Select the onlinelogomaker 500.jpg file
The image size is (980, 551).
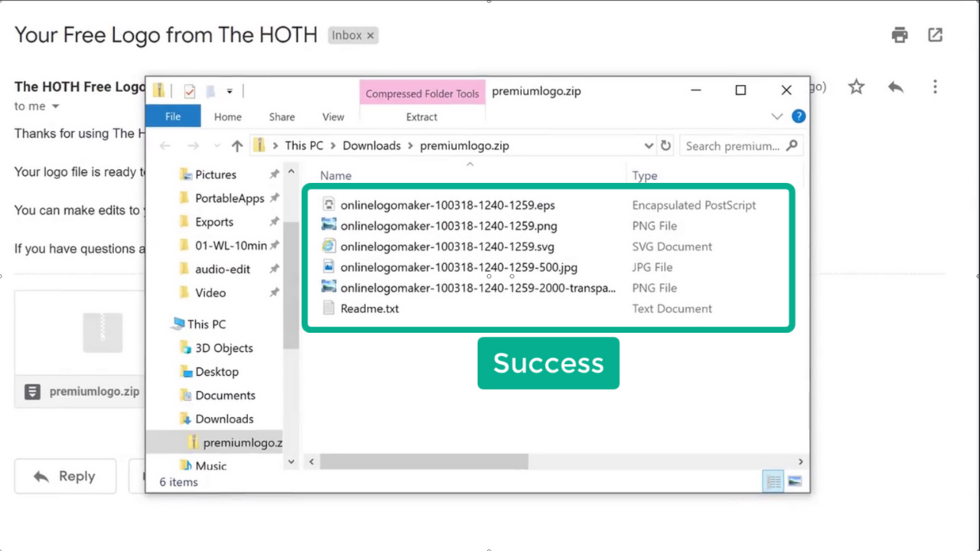pyautogui.click(x=459, y=267)
